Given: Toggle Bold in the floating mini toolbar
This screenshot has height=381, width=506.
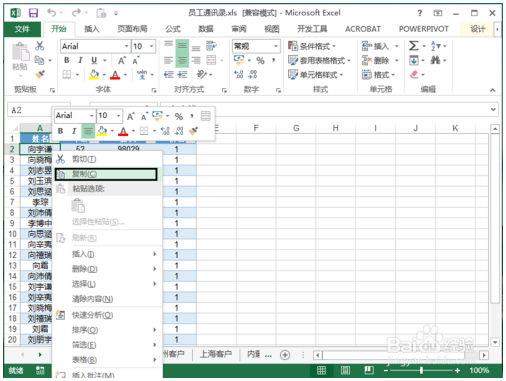Looking at the screenshot, I should click(x=60, y=131).
